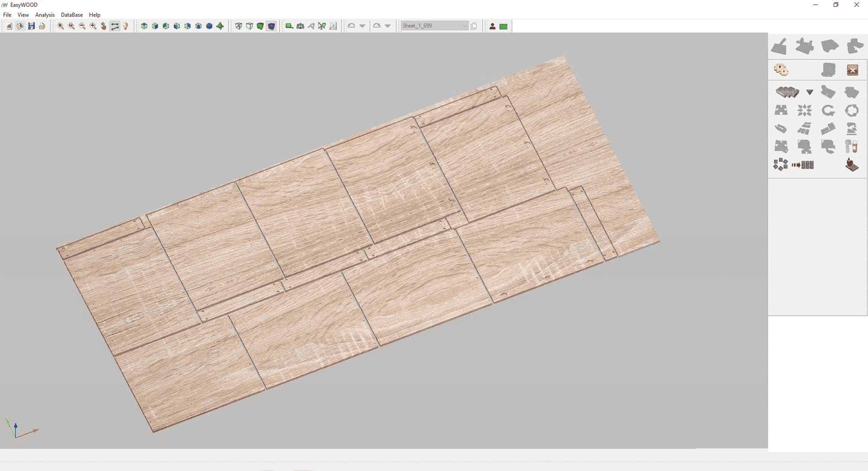This screenshot has width=868, height=471.
Task: Click the undo arrow button
Action: [351, 26]
